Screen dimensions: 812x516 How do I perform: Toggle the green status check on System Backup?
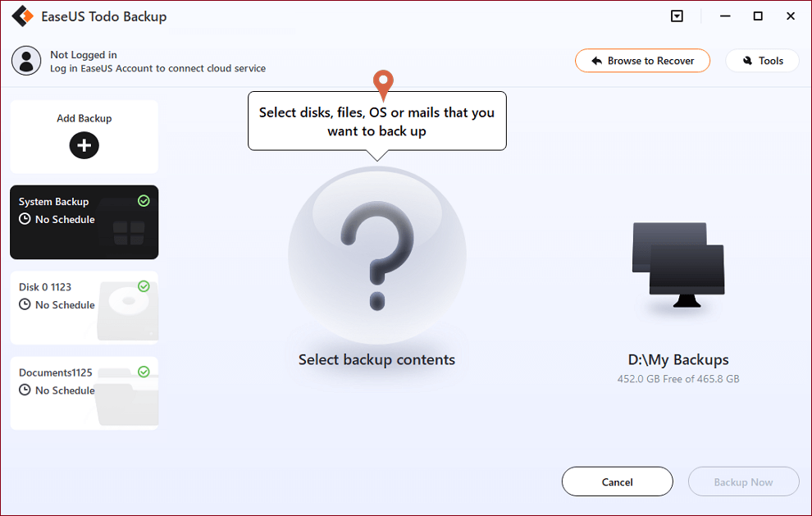click(145, 201)
